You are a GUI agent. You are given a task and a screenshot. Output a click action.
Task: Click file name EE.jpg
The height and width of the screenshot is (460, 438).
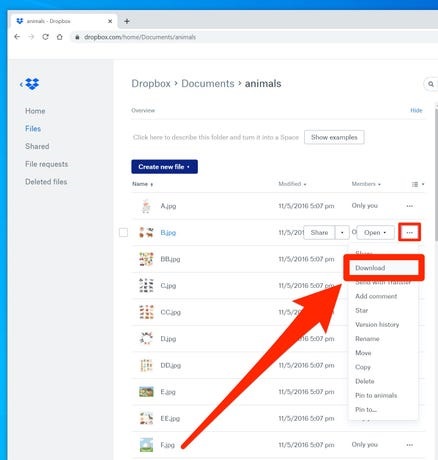coord(170,418)
